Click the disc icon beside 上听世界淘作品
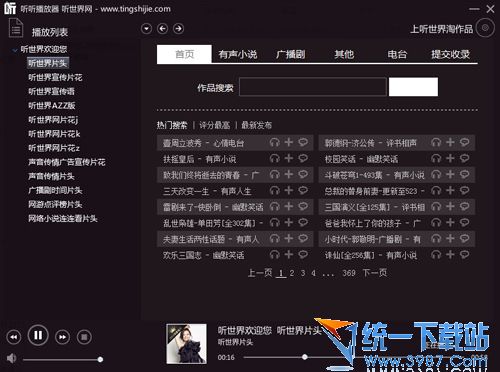This screenshot has width=500, height=372. point(485,28)
